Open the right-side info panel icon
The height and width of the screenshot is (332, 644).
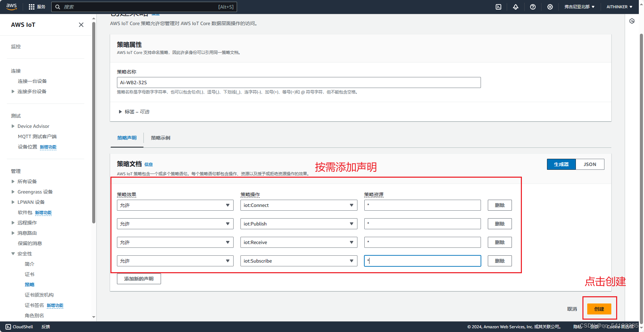(632, 21)
